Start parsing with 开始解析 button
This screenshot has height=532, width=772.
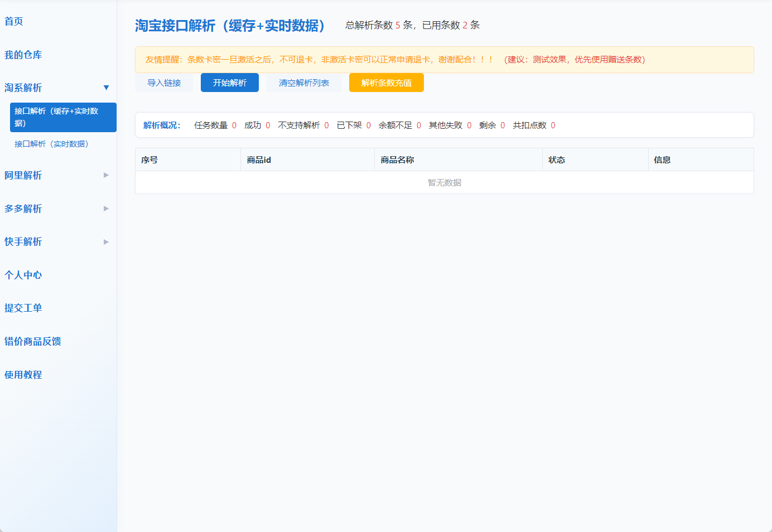230,83
